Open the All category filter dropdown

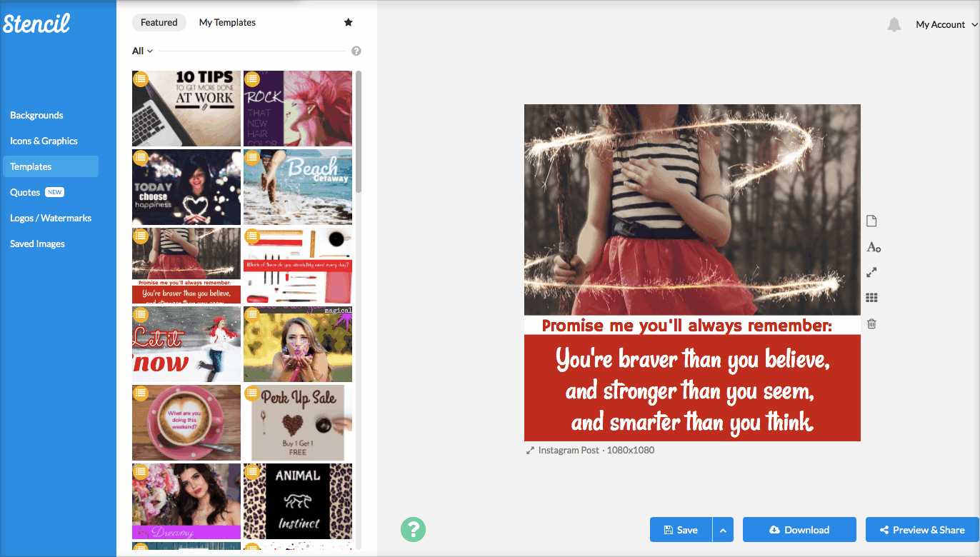tap(142, 51)
